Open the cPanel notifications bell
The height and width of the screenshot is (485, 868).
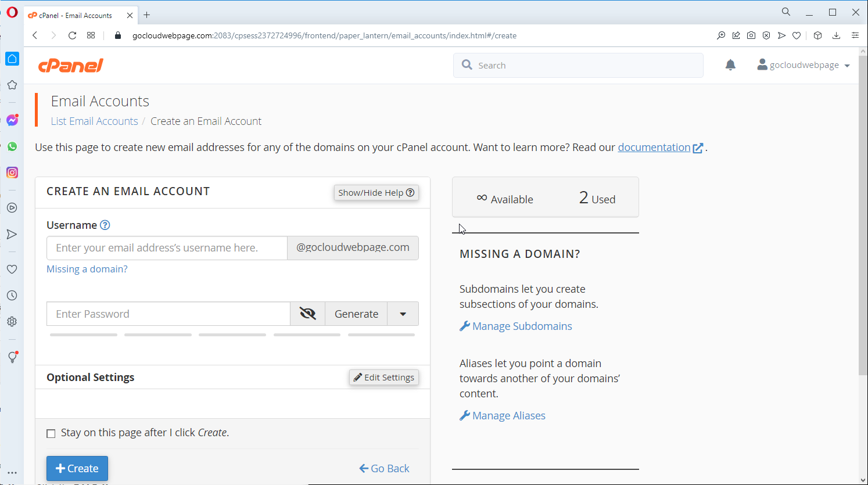coord(730,65)
